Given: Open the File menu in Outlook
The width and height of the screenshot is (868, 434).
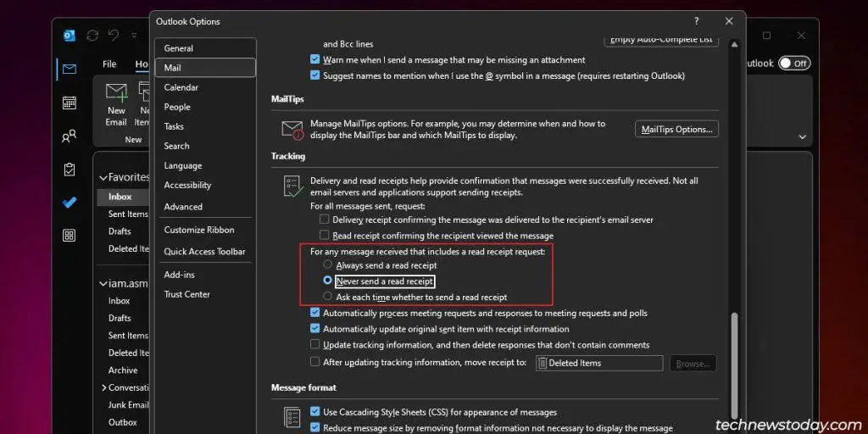Looking at the screenshot, I should tap(109, 64).
